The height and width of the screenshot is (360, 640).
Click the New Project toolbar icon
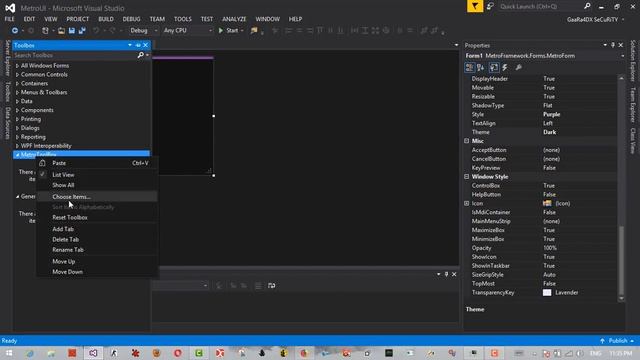pyautogui.click(x=45, y=31)
